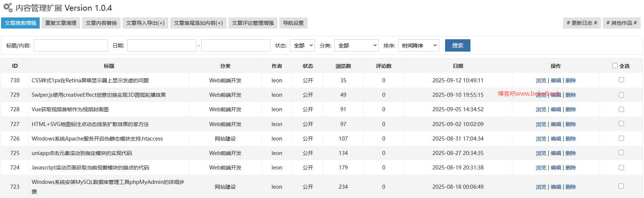
Task: Tick the checkbox in row 723
Action: [x=621, y=186]
